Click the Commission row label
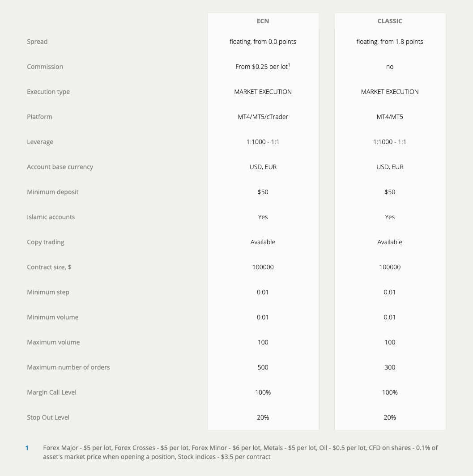 45,67
